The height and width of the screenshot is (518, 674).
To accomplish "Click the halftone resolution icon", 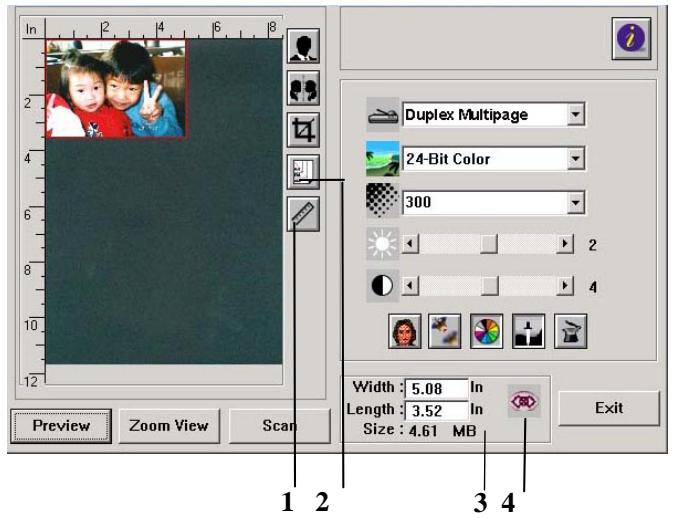I will click(383, 201).
